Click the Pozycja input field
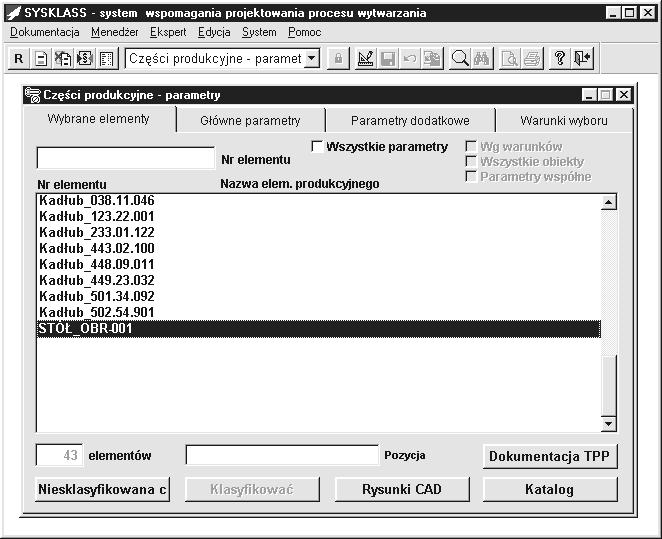This screenshot has height=539, width=662. (282, 455)
